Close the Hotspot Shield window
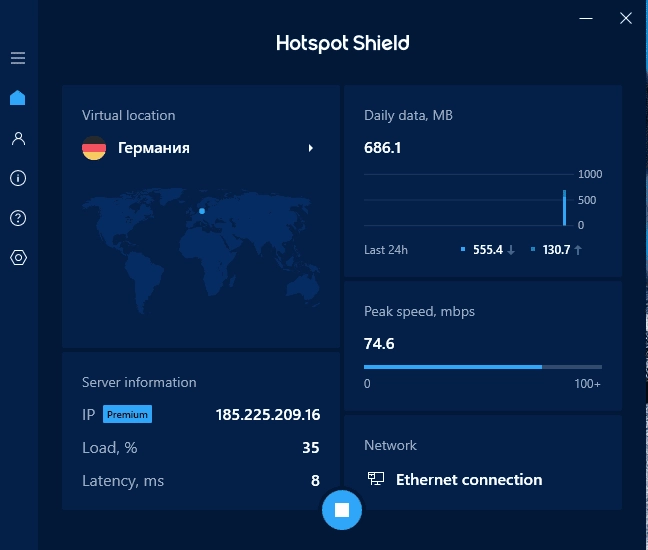 (626, 18)
